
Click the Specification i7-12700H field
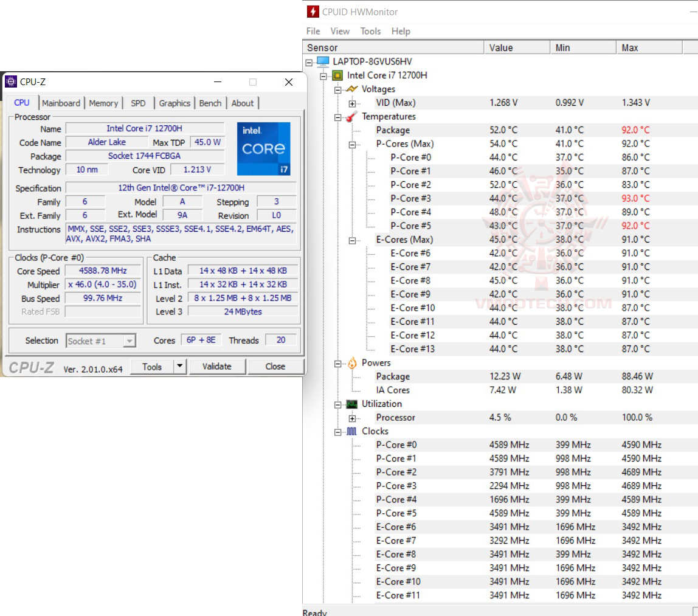pyautogui.click(x=181, y=188)
